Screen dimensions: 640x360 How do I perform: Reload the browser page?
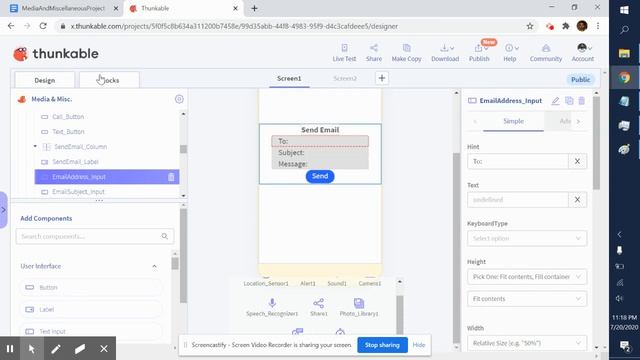tap(43, 26)
